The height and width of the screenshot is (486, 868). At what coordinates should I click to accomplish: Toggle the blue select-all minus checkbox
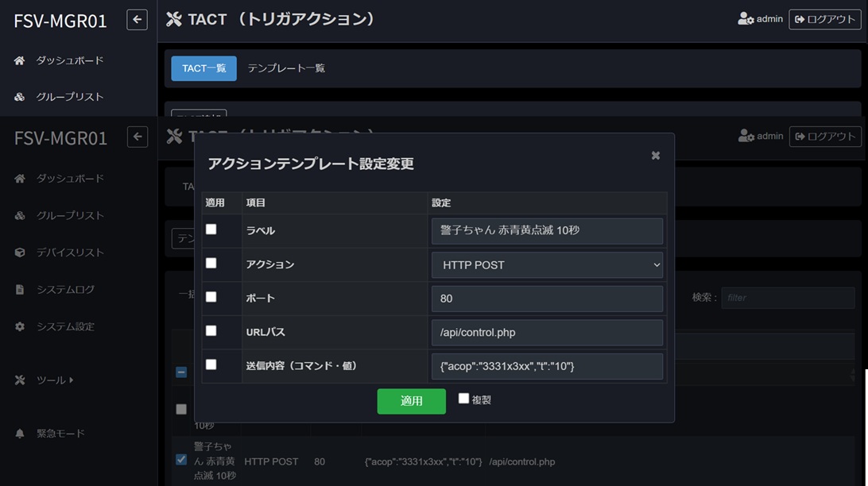pyautogui.click(x=181, y=372)
